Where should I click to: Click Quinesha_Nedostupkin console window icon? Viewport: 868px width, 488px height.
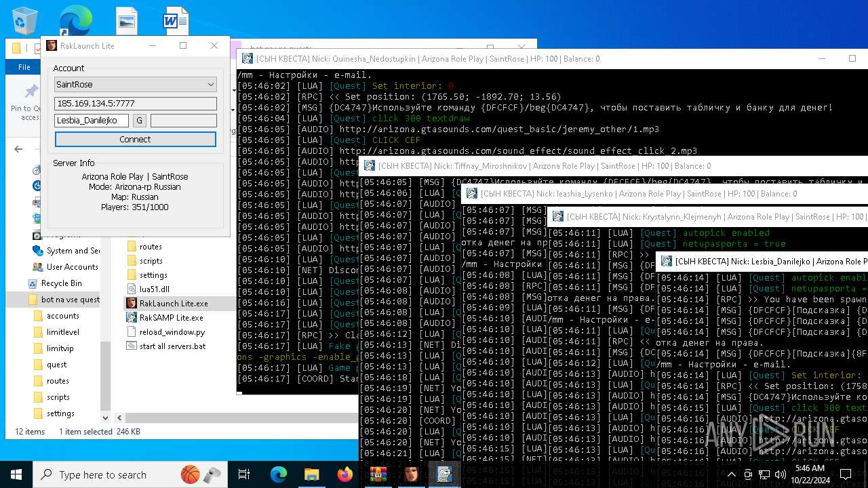tap(248, 59)
